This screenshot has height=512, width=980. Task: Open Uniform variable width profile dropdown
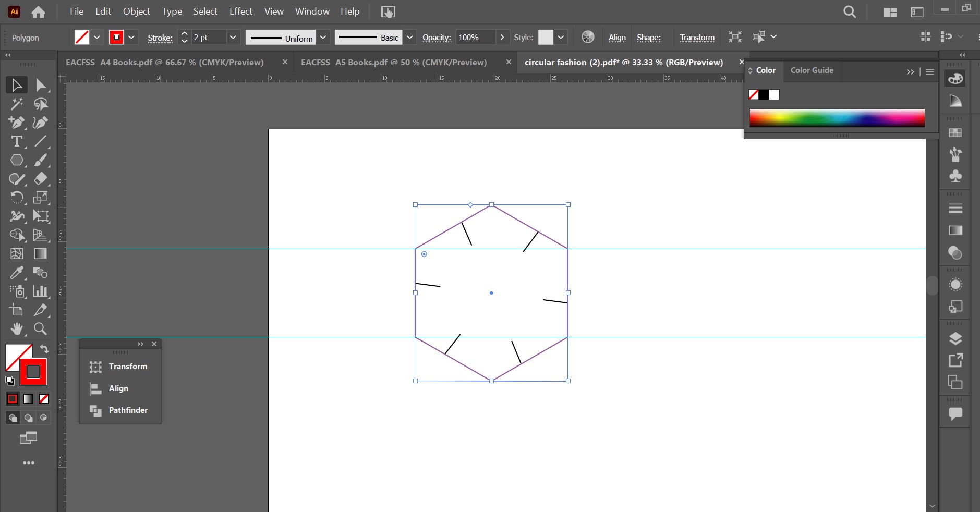(323, 38)
